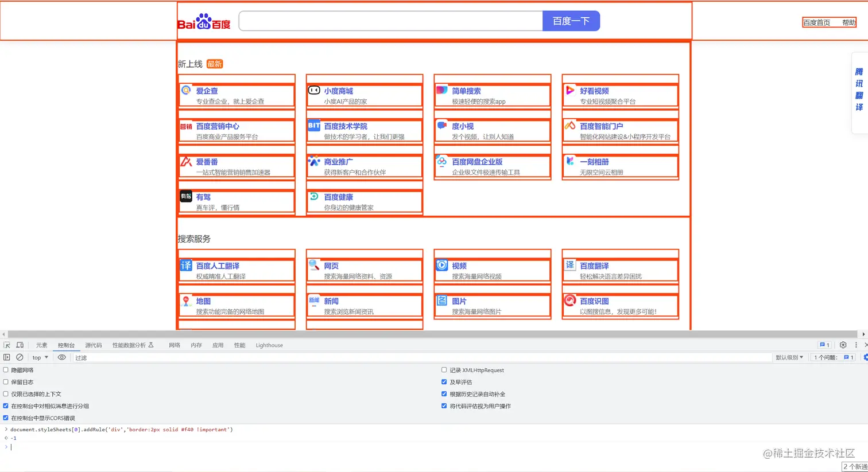Open the 性能数据分析 tab
The image size is (868, 472).
[x=133, y=345]
